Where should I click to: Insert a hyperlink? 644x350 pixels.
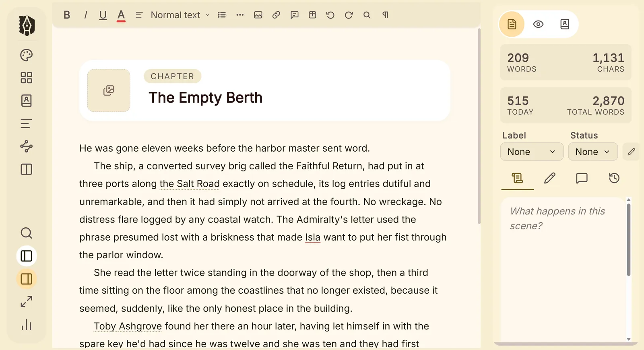(x=276, y=15)
